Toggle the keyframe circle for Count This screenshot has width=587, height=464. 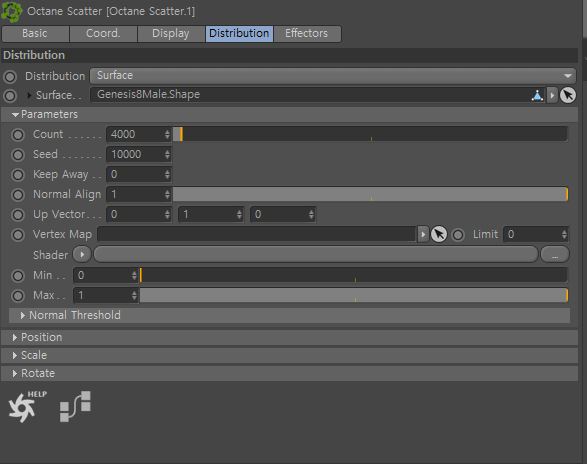pyautogui.click(x=18, y=135)
